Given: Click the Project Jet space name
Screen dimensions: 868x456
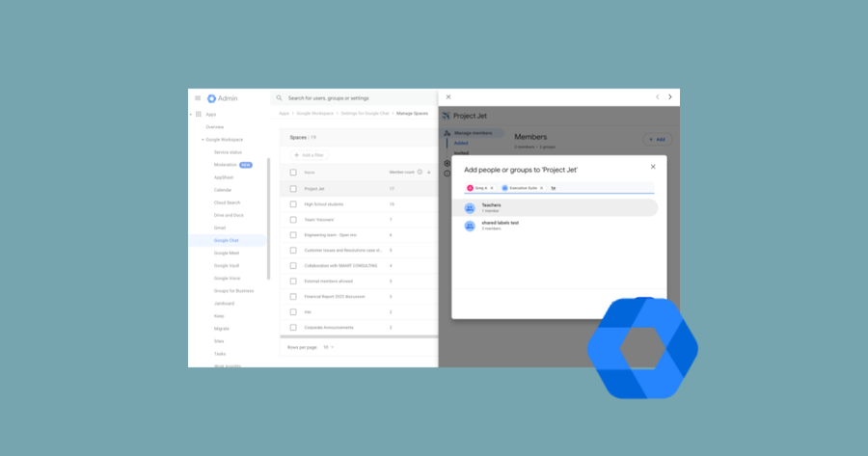Looking at the screenshot, I should 314,189.
